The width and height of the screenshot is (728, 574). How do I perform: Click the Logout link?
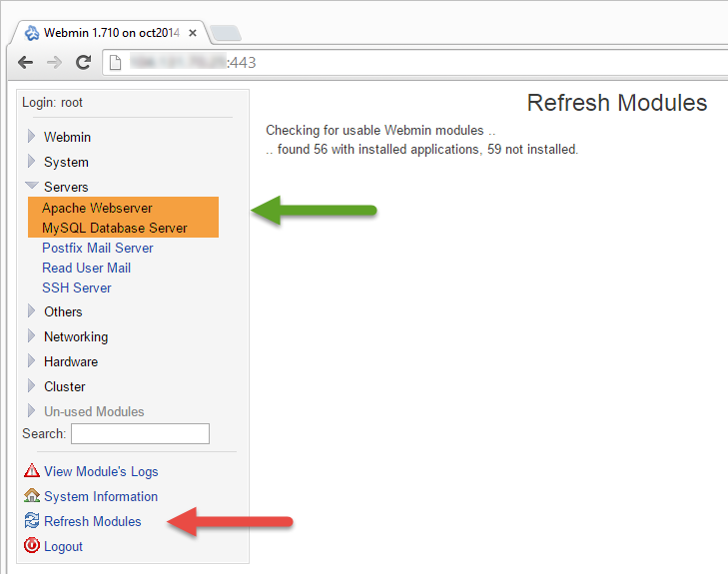tap(63, 547)
